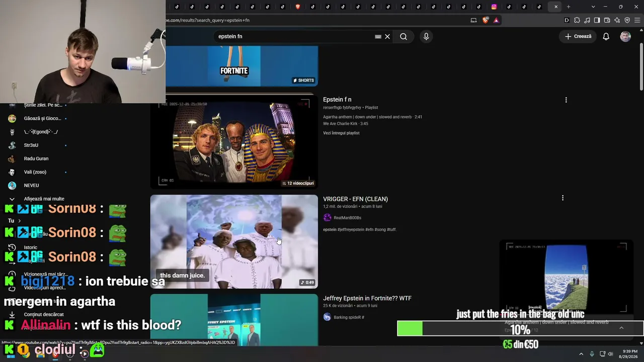Open the Str3sU subscription
Image resolution: width=644 pixels, height=362 pixels.
tap(31, 145)
